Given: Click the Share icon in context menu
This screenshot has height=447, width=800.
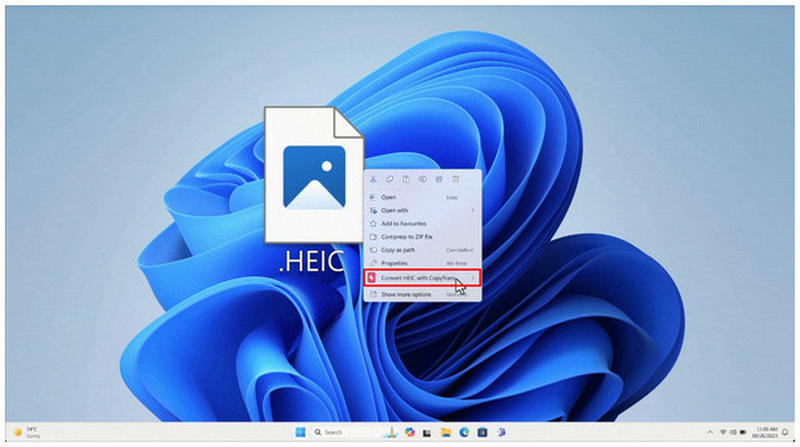Looking at the screenshot, I should (x=439, y=179).
